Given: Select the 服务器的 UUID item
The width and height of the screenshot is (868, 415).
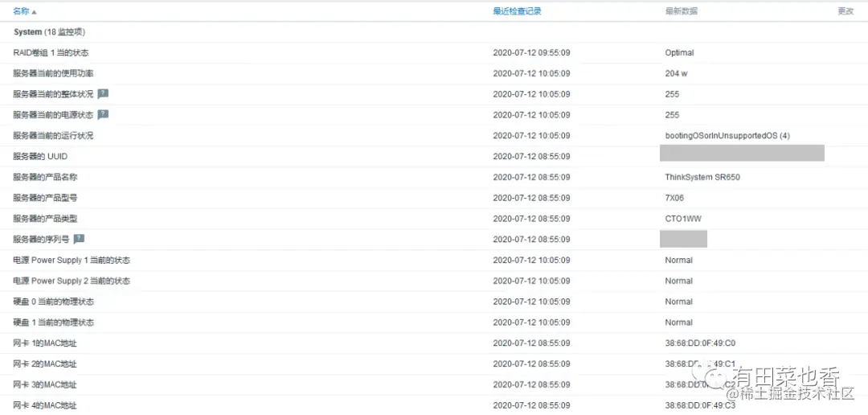Looking at the screenshot, I should pos(40,156).
